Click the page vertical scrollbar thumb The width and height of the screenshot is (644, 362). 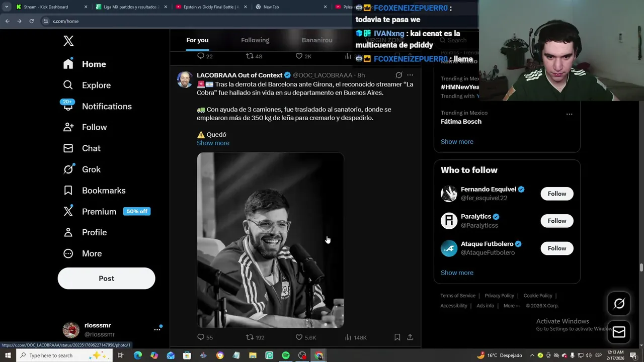pyautogui.click(x=641, y=267)
